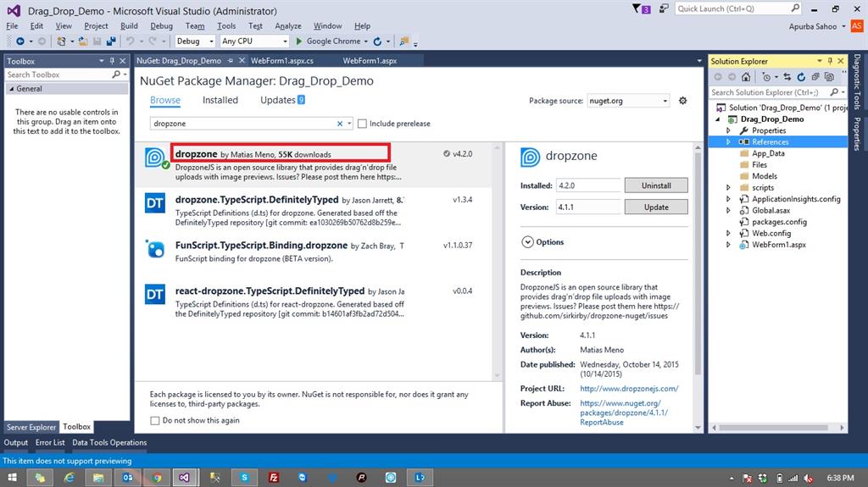The height and width of the screenshot is (487, 868).
Task: Click the Save All toolbar icon
Action: click(111, 41)
